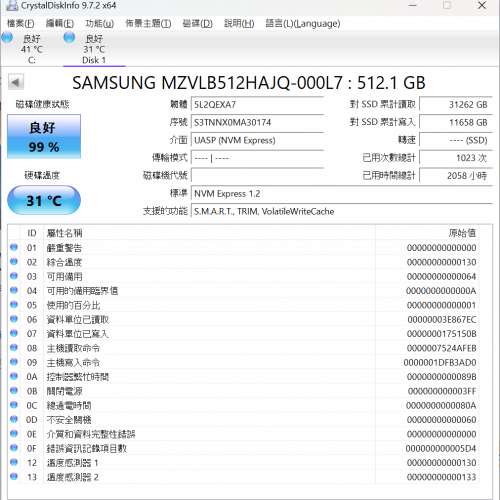
Task: Click raw value 00000000005D4
Action: coord(441,448)
